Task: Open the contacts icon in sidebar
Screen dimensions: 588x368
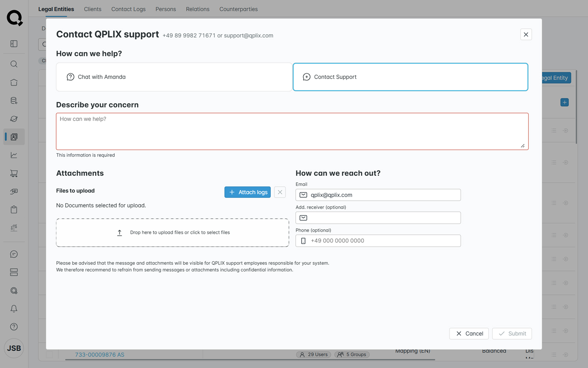Action: tap(14, 137)
